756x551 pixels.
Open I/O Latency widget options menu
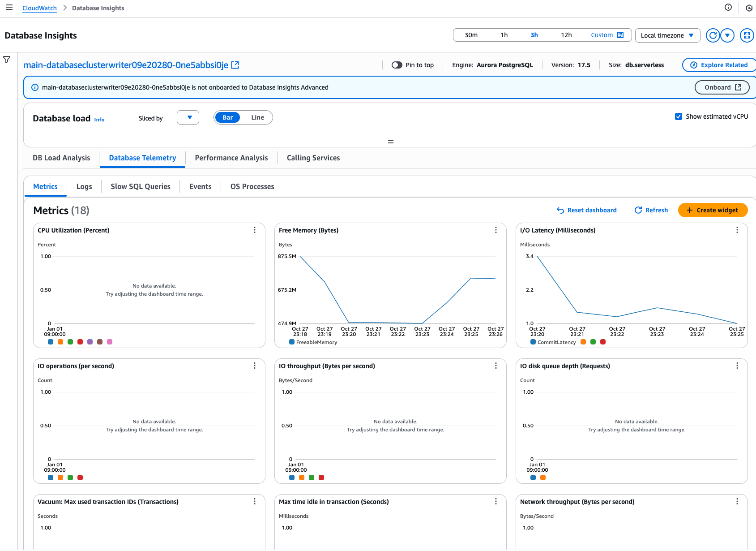(737, 230)
